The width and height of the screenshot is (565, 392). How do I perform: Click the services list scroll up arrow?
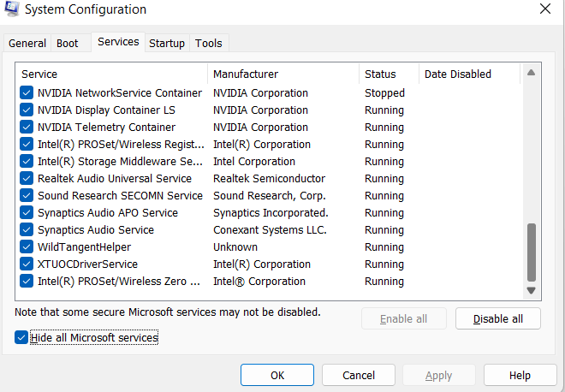point(531,73)
